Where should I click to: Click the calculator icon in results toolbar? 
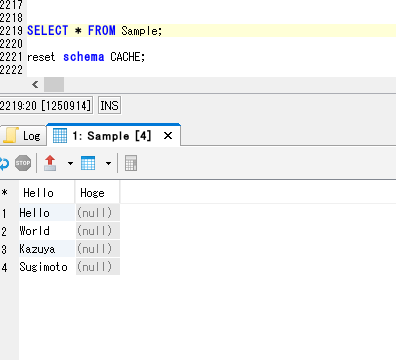[131, 163]
